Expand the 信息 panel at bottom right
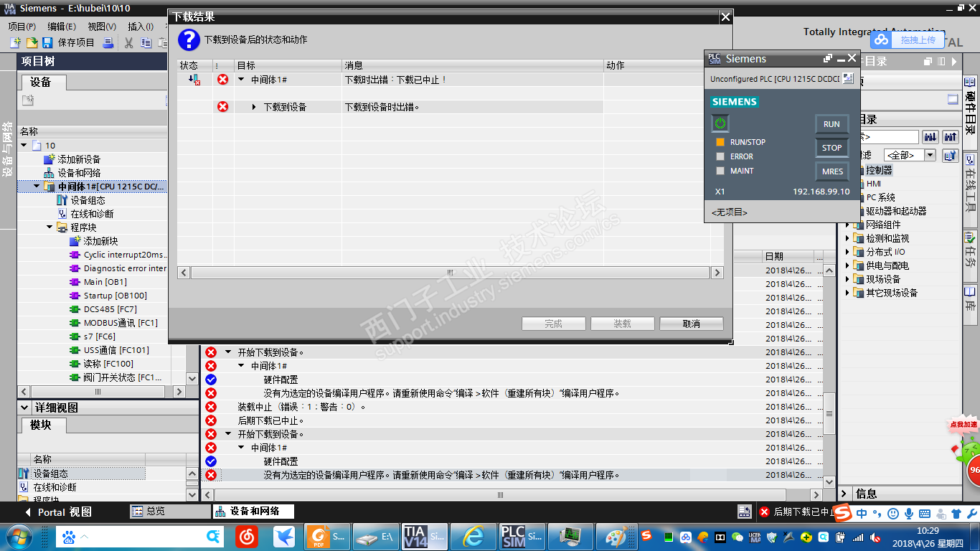This screenshot has height=551, width=980. coord(844,494)
